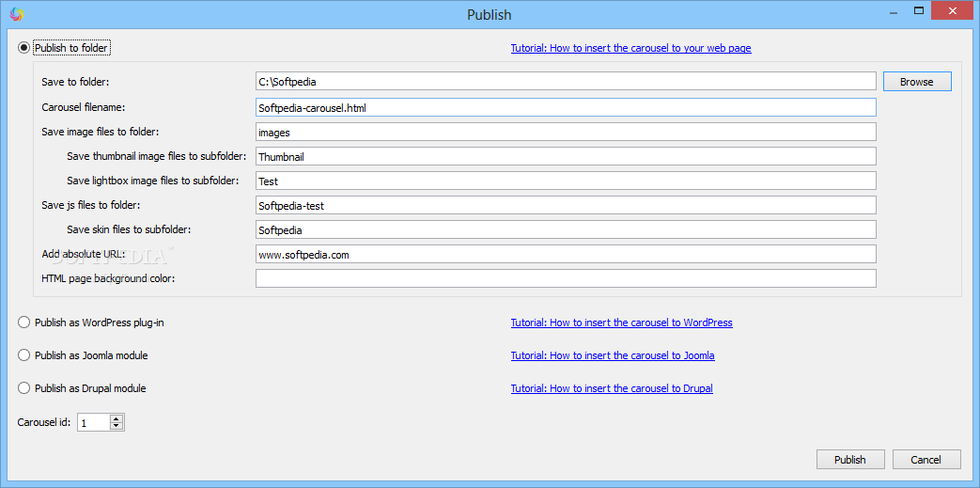Decrease Carousel id with down arrow

(x=117, y=427)
